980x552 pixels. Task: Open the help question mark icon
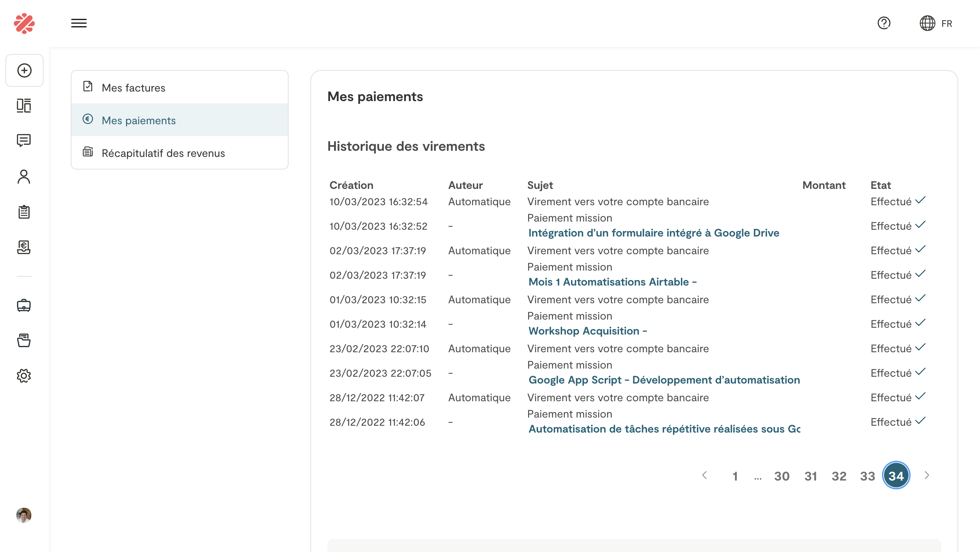click(884, 23)
